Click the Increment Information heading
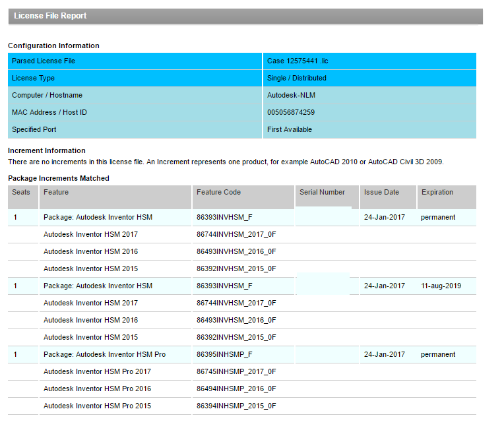 click(x=47, y=150)
